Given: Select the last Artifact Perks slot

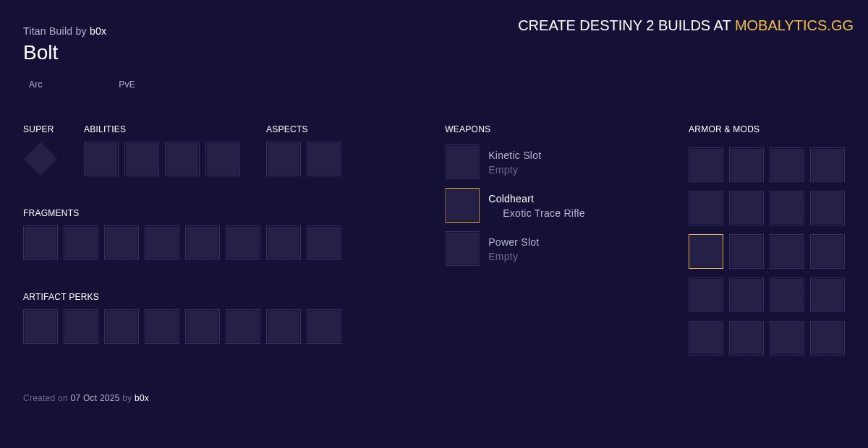Looking at the screenshot, I should [x=324, y=327].
